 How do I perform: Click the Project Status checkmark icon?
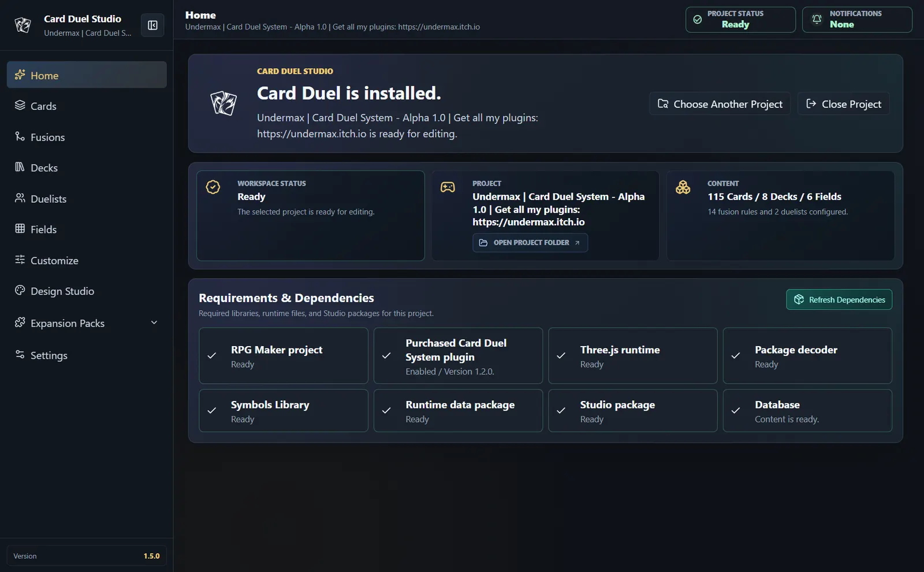(698, 20)
